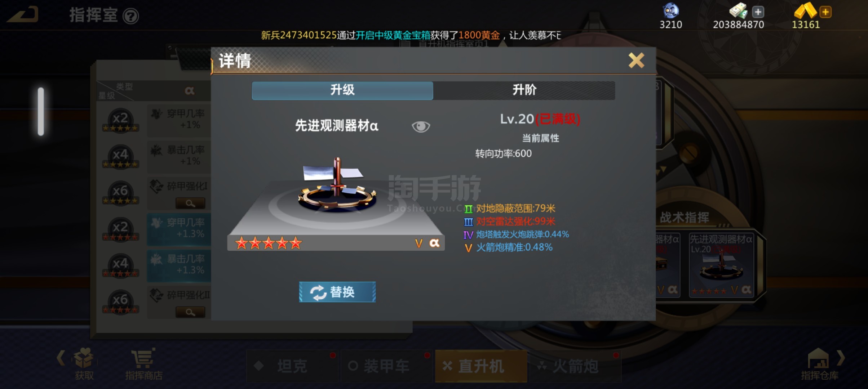This screenshot has height=389, width=868.
Task: Click the white vertical scrollbar handle
Action: (41, 111)
